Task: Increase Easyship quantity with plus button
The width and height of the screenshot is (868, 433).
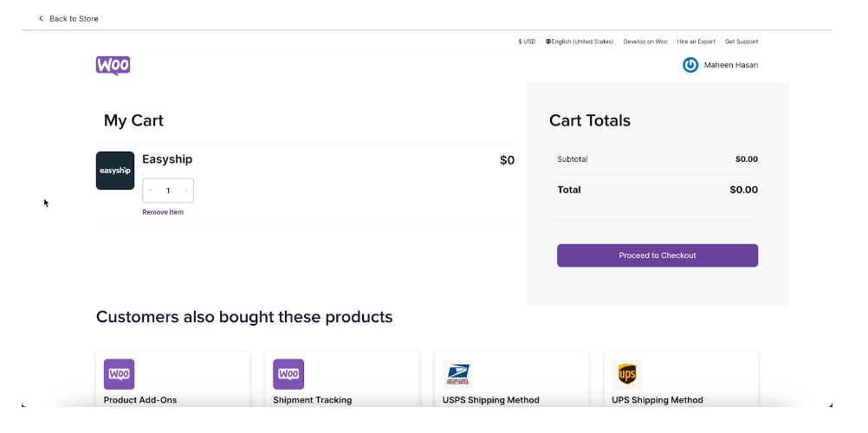Action: 186,191
